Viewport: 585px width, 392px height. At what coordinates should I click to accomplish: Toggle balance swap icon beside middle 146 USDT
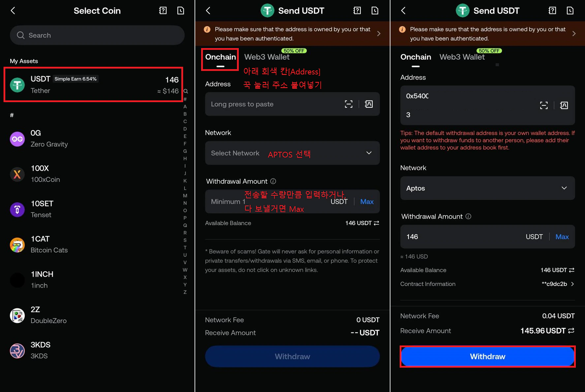click(376, 223)
